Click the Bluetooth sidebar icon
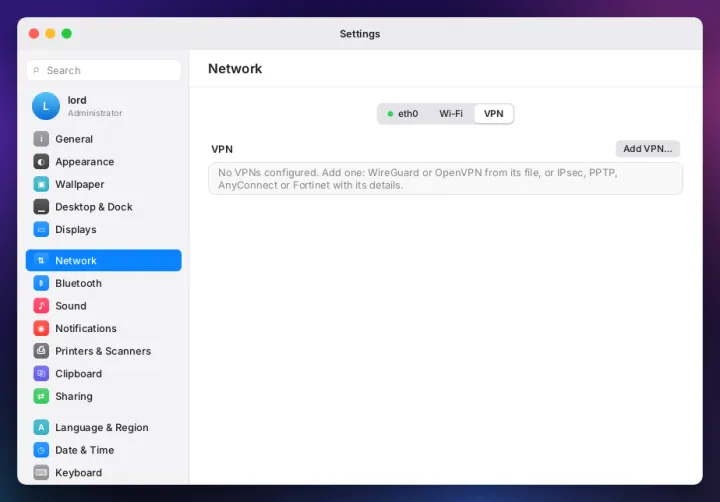720x502 pixels. (x=41, y=283)
